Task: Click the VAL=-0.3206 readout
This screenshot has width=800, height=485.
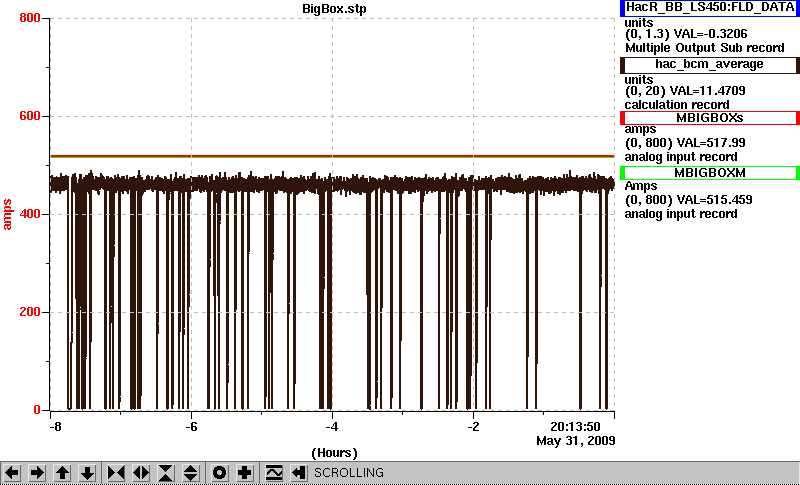Action: (x=711, y=34)
